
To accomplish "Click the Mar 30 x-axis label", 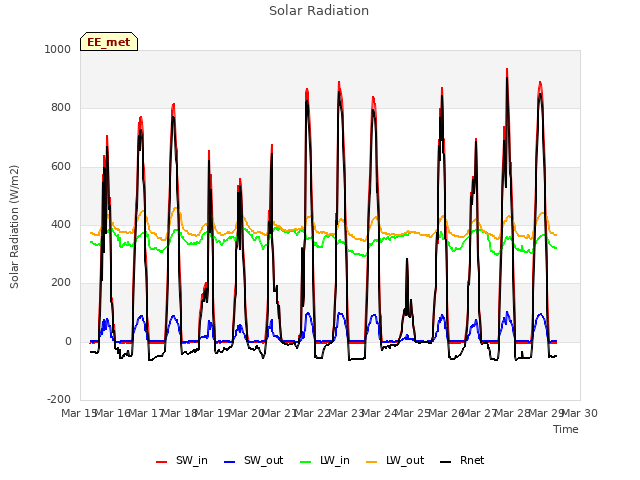I will [580, 413].
